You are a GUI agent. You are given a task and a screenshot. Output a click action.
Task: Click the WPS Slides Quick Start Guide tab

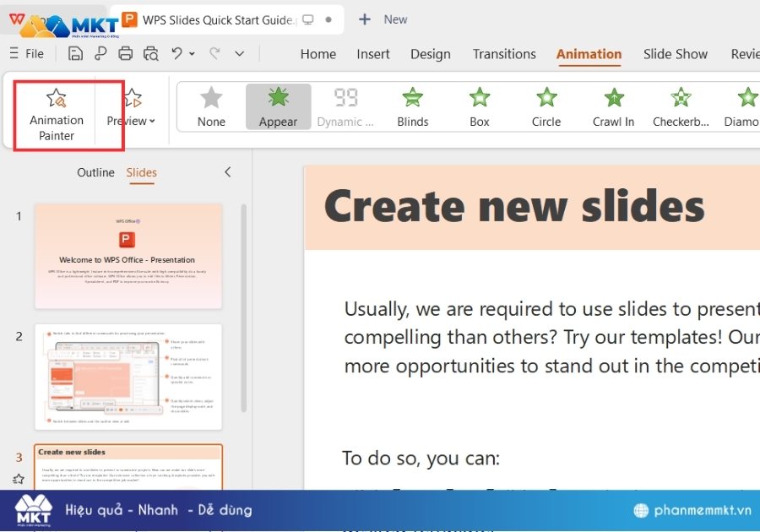tap(227, 20)
